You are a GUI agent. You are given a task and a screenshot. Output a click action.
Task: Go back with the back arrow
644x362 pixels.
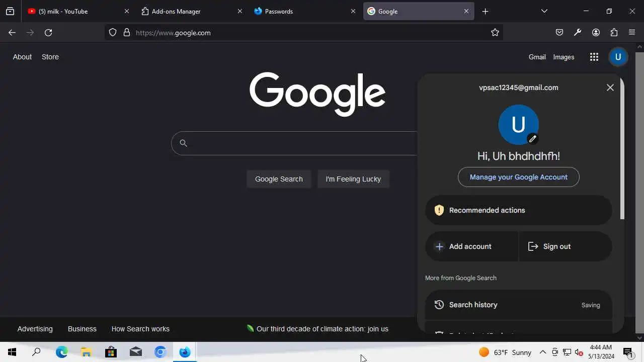point(12,33)
